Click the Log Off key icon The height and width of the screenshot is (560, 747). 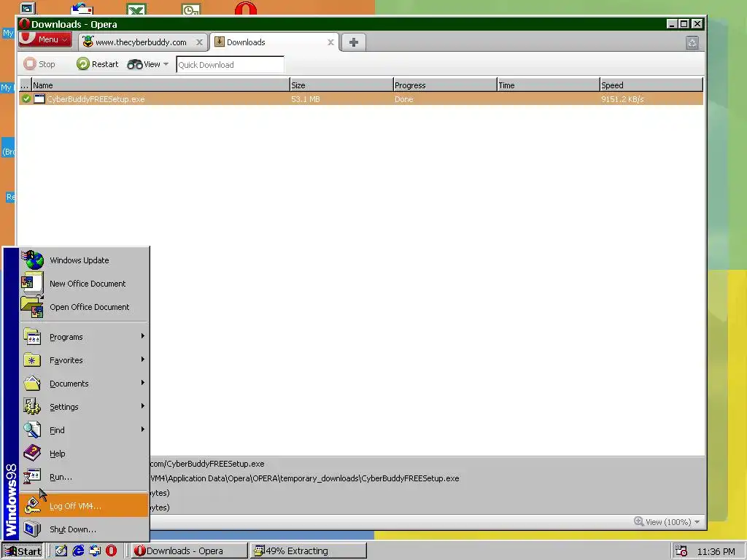[x=32, y=506]
